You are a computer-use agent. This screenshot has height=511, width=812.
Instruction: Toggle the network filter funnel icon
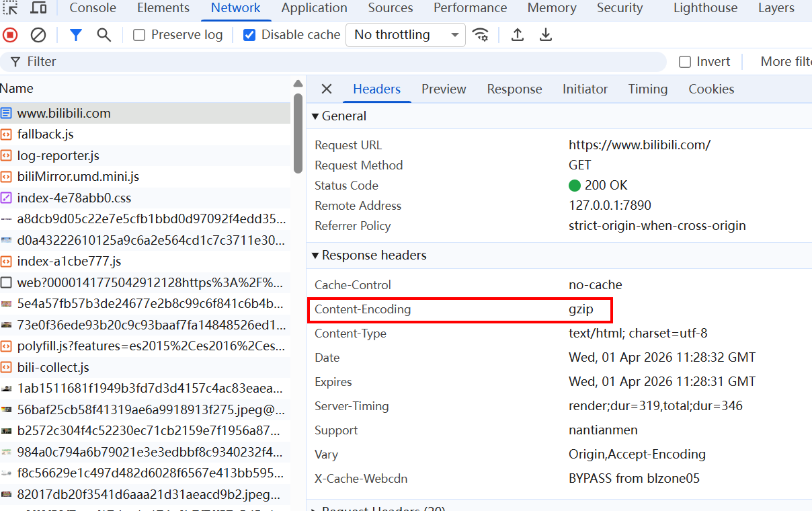[76, 35]
